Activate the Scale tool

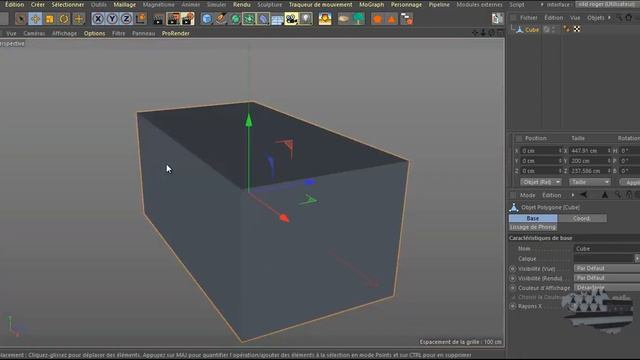[49, 19]
